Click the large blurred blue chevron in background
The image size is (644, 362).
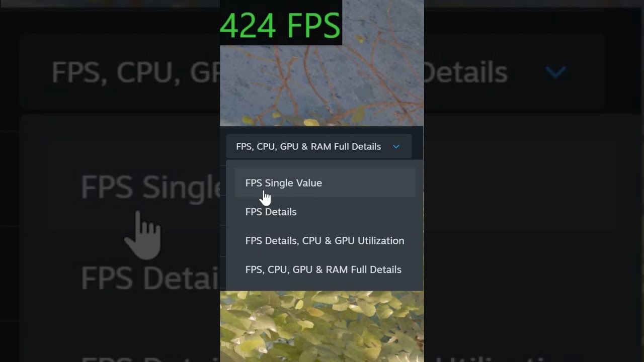[x=556, y=72]
